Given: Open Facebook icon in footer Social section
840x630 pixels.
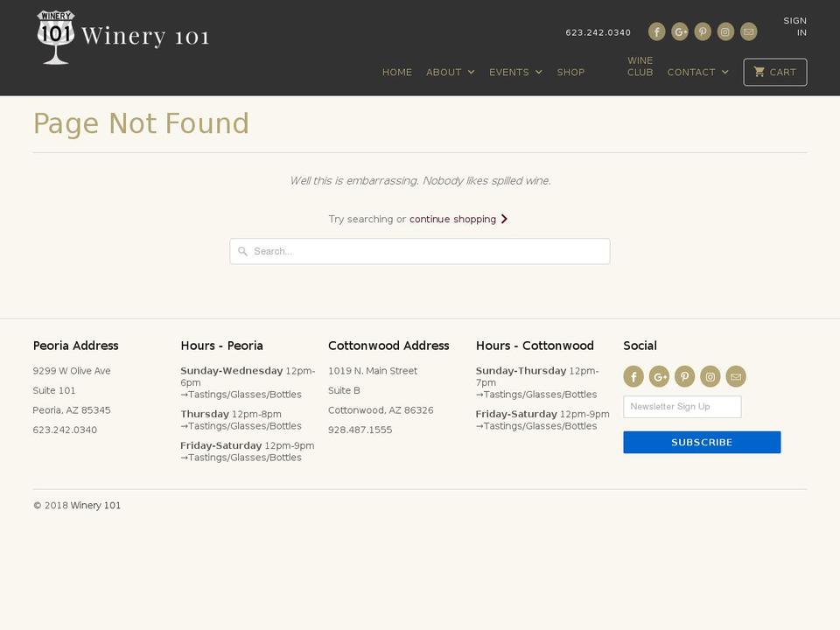Looking at the screenshot, I should (633, 376).
